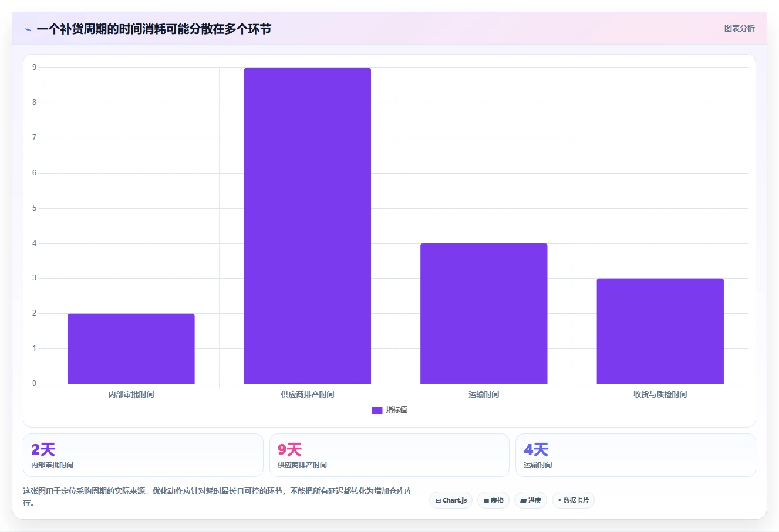This screenshot has width=779, height=532.
Task: Toggle the 指标值 legend color swatch
Action: tap(377, 410)
